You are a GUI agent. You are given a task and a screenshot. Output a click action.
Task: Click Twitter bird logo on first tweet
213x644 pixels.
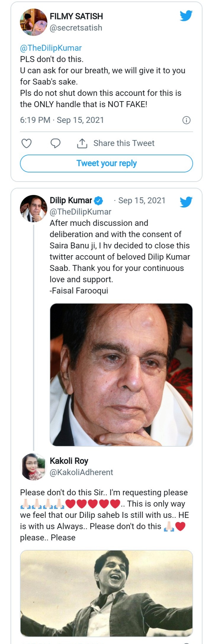[186, 16]
